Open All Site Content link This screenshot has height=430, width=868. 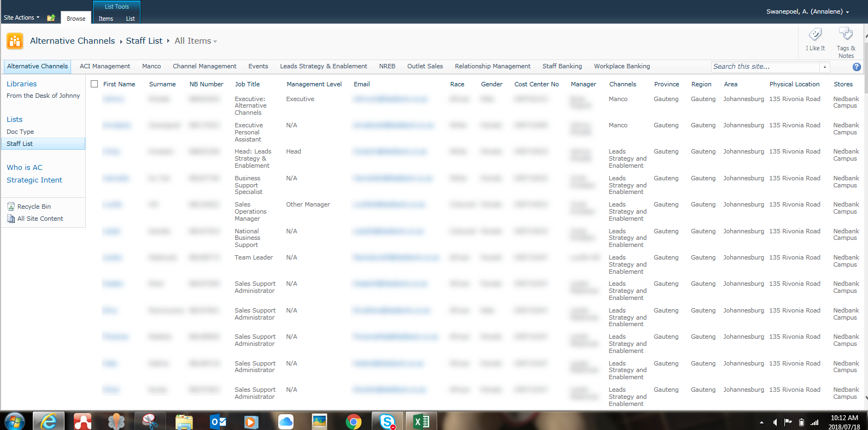40,219
